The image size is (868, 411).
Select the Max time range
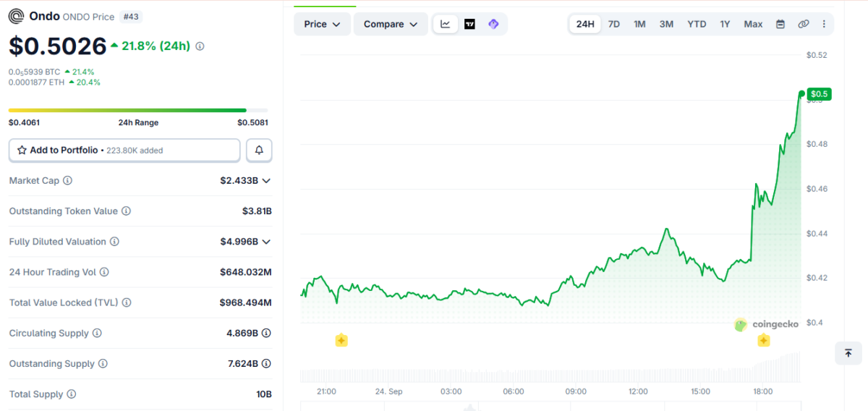point(753,24)
